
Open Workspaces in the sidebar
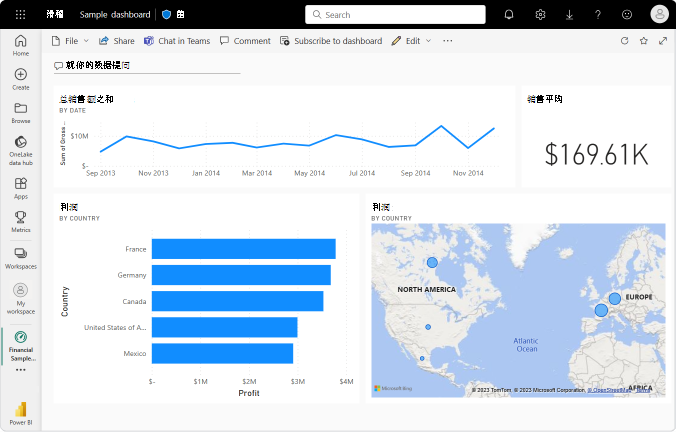click(21, 258)
